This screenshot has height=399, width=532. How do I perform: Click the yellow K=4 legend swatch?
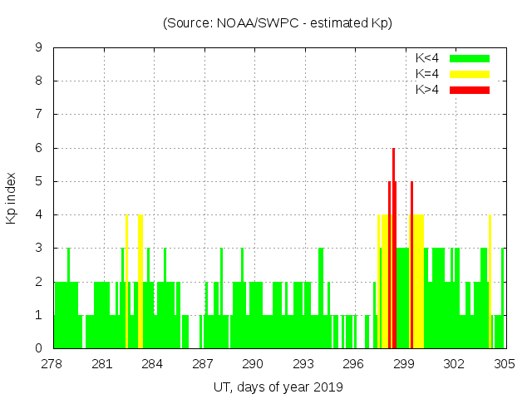(x=470, y=74)
